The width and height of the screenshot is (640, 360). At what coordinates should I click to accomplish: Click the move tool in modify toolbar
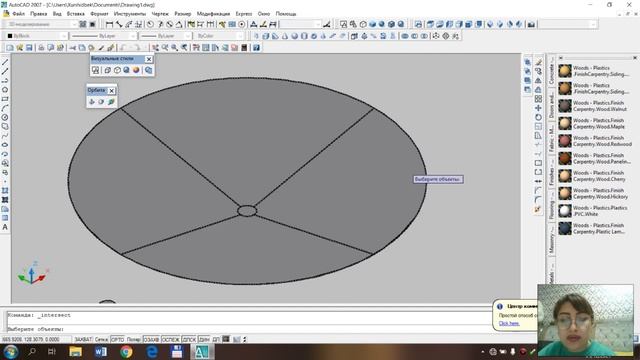click(x=538, y=108)
